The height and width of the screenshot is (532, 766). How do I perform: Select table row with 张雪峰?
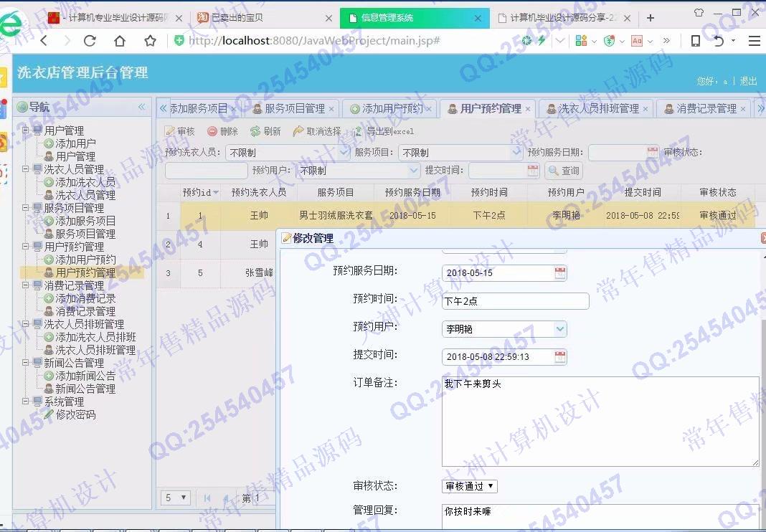pos(216,273)
